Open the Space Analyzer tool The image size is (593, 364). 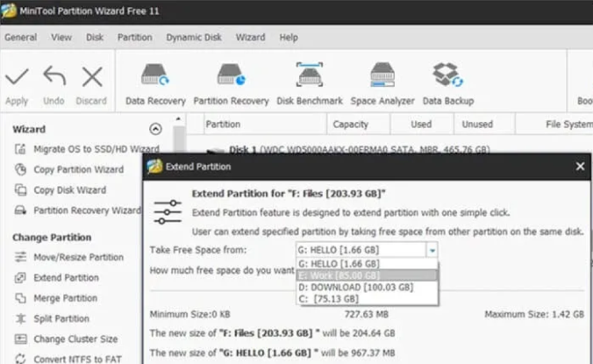coord(382,84)
